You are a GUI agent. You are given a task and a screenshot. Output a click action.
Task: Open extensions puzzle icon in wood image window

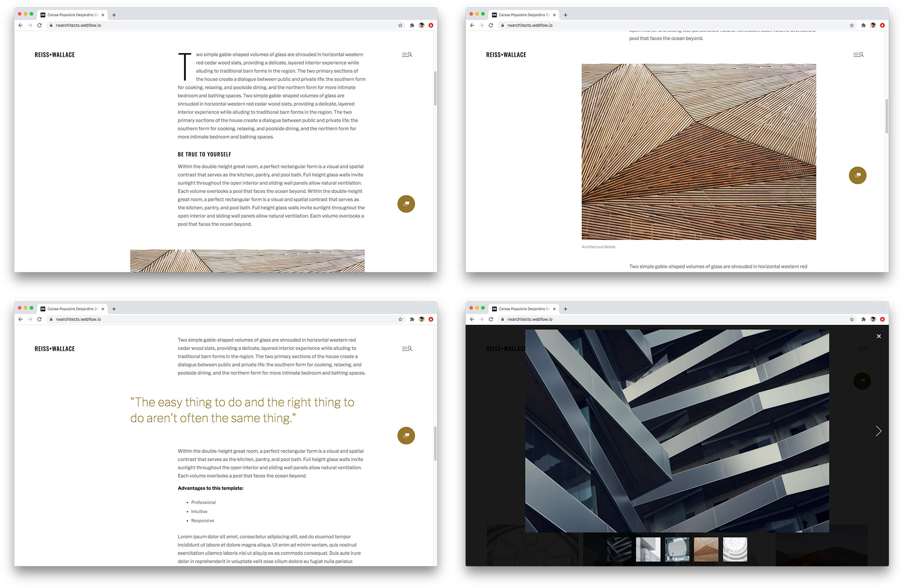tap(863, 25)
